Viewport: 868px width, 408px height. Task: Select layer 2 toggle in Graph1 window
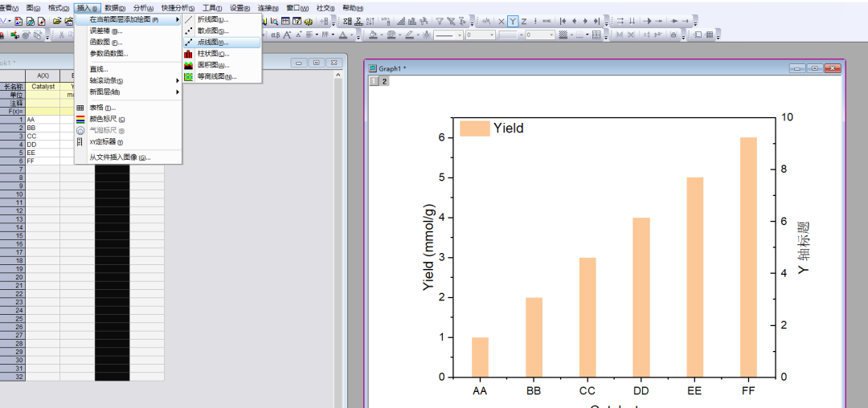tap(384, 81)
